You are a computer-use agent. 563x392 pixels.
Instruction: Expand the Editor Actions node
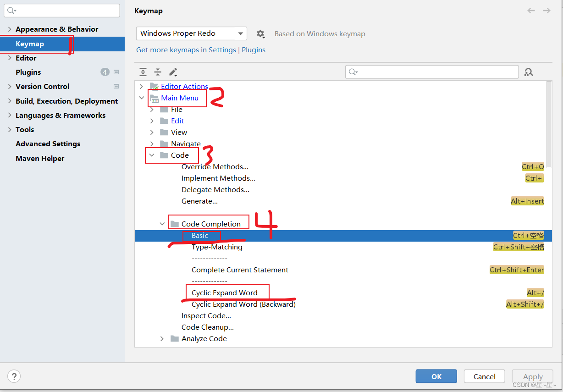coord(141,86)
